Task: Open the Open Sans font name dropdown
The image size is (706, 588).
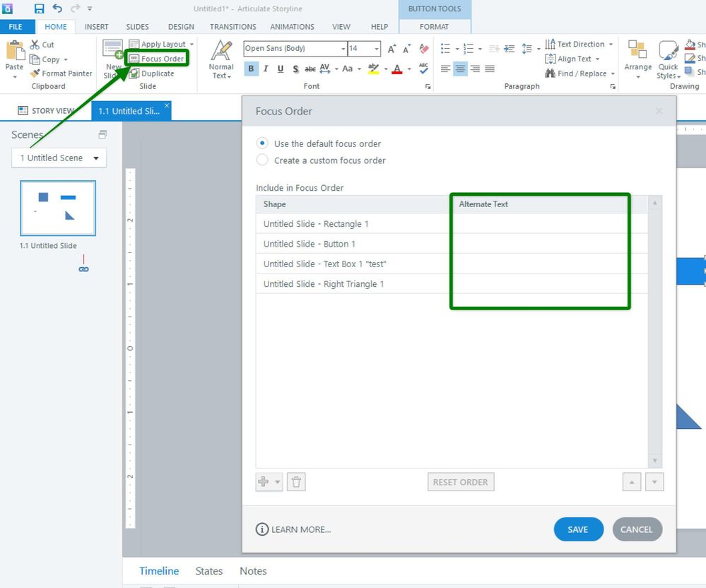Action: click(x=343, y=49)
